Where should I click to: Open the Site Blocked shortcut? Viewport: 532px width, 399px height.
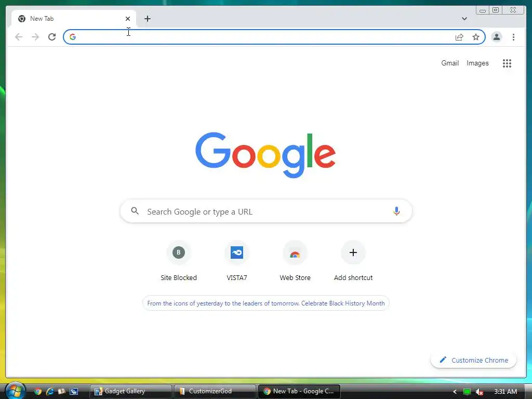pyautogui.click(x=179, y=261)
